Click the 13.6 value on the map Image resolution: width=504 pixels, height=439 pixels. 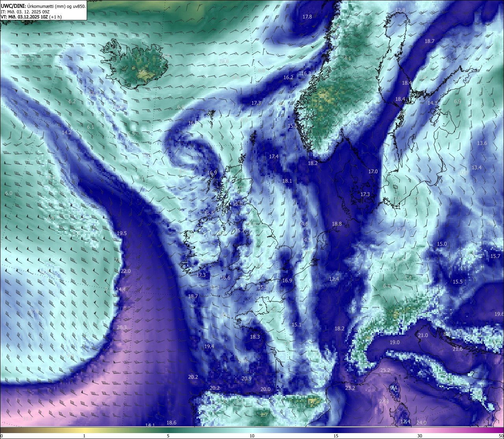pyautogui.click(x=482, y=143)
